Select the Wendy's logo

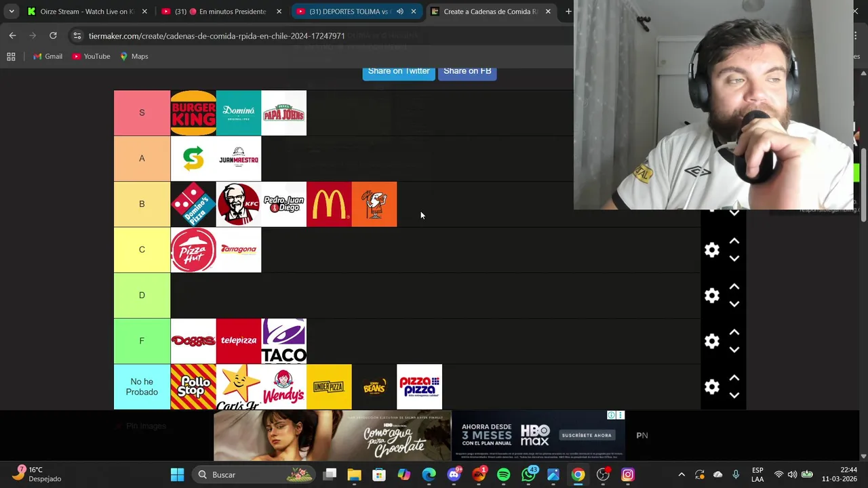tap(283, 386)
